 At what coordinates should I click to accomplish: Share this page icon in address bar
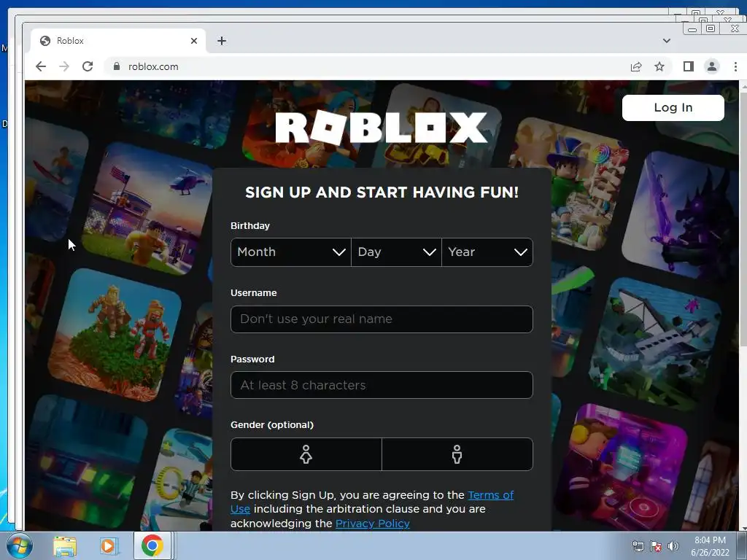tap(636, 66)
